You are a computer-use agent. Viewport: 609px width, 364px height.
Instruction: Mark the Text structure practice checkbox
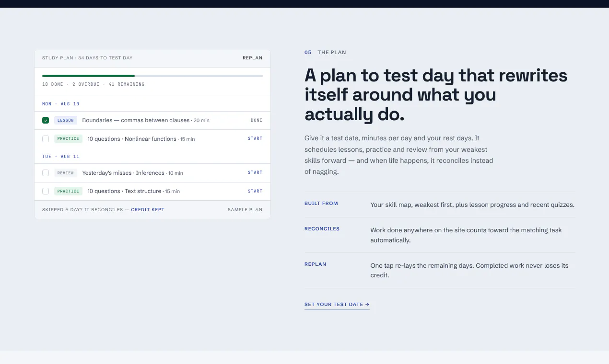point(46,191)
